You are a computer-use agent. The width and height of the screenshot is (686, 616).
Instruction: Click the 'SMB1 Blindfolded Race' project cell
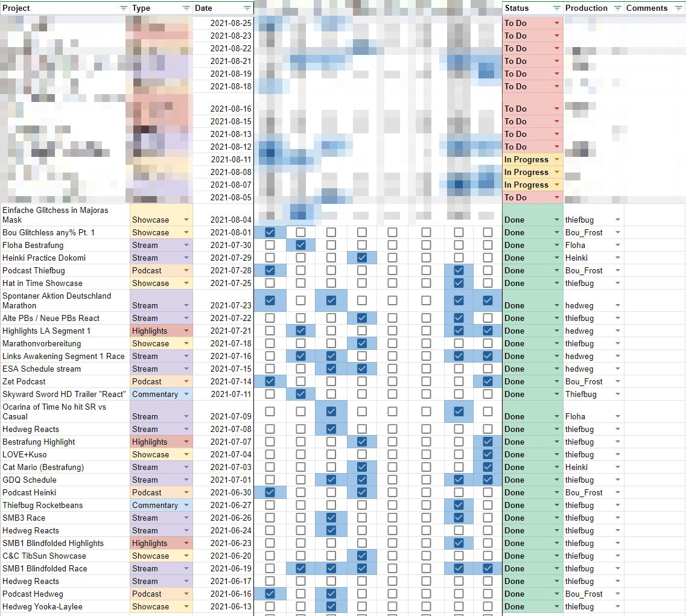click(65, 569)
